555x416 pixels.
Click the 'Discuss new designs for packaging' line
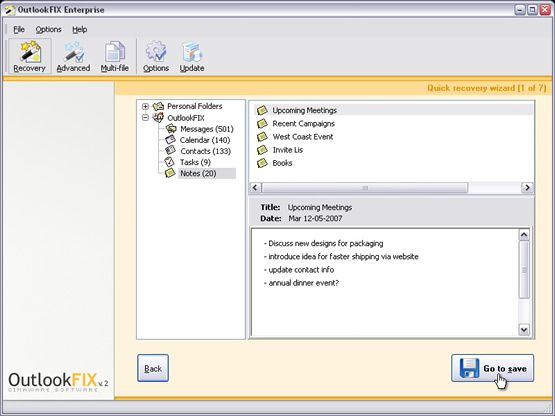point(324,243)
